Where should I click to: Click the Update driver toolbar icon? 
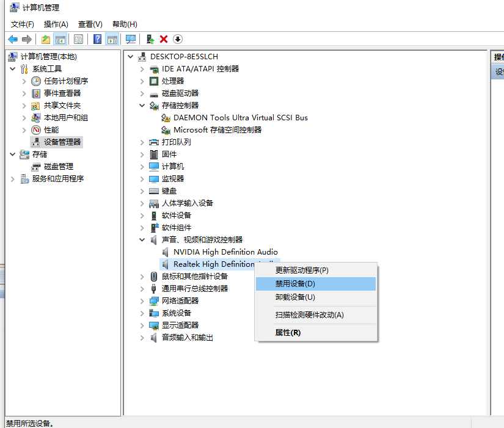pyautogui.click(x=150, y=39)
